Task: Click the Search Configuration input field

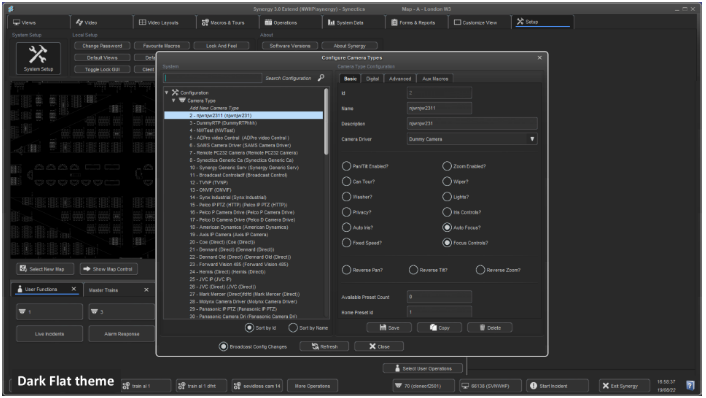Action: pos(213,78)
